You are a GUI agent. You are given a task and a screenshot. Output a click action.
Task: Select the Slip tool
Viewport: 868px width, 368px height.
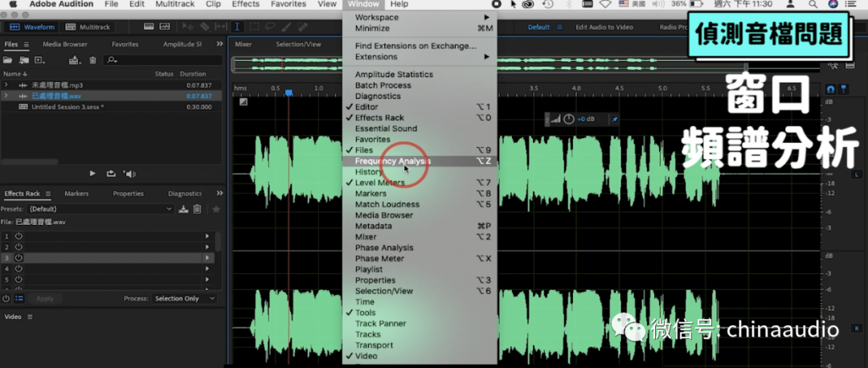pyautogui.click(x=221, y=27)
